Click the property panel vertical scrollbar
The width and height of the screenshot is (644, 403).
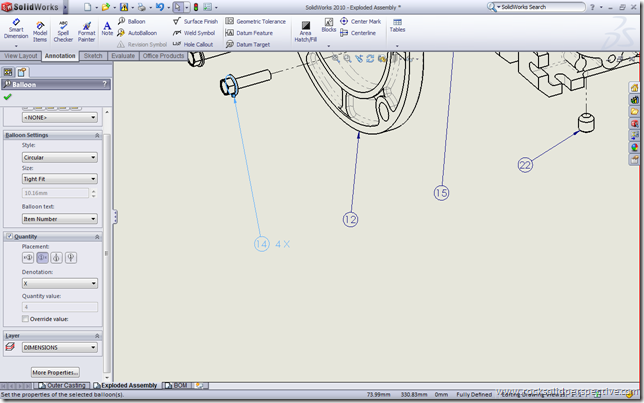pos(107,251)
